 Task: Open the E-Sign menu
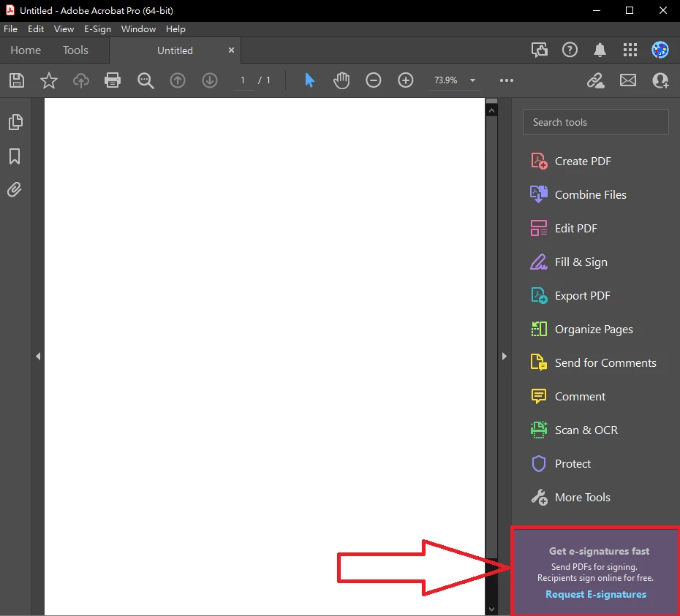97,29
